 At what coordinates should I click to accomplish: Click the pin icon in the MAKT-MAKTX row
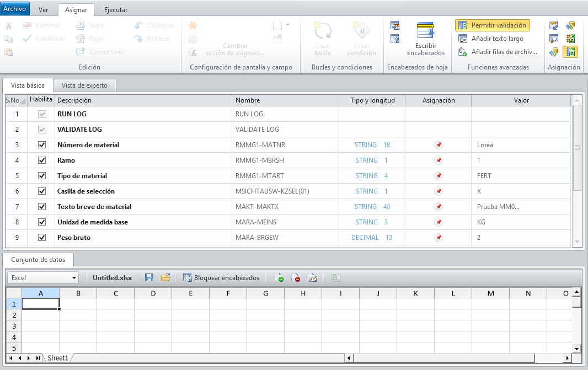439,207
